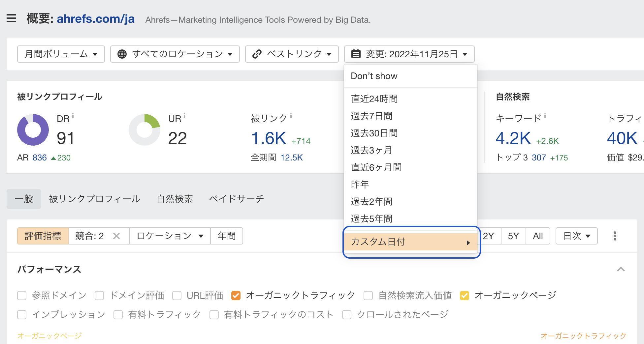The height and width of the screenshot is (344, 644).
Task: Select カスタム日付 from the date menu
Action: pos(410,242)
